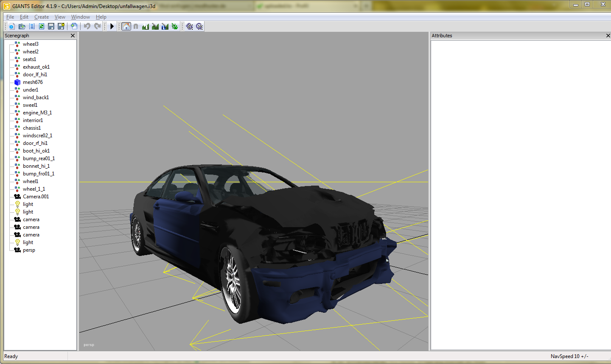Click the Save floppy disk icon
The image size is (611, 364).
click(51, 26)
